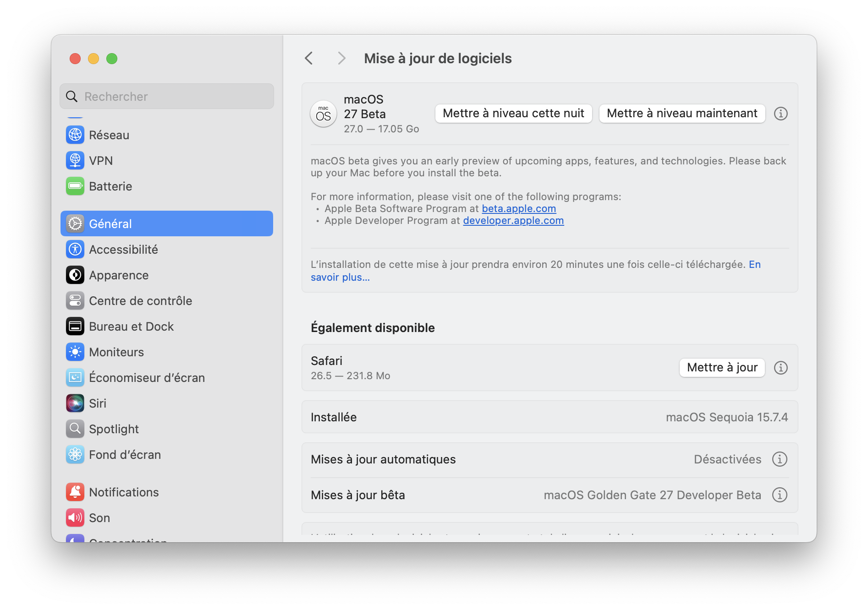This screenshot has width=868, height=610.
Task: Click Mettre à niveau maintenant
Action: 682,114
